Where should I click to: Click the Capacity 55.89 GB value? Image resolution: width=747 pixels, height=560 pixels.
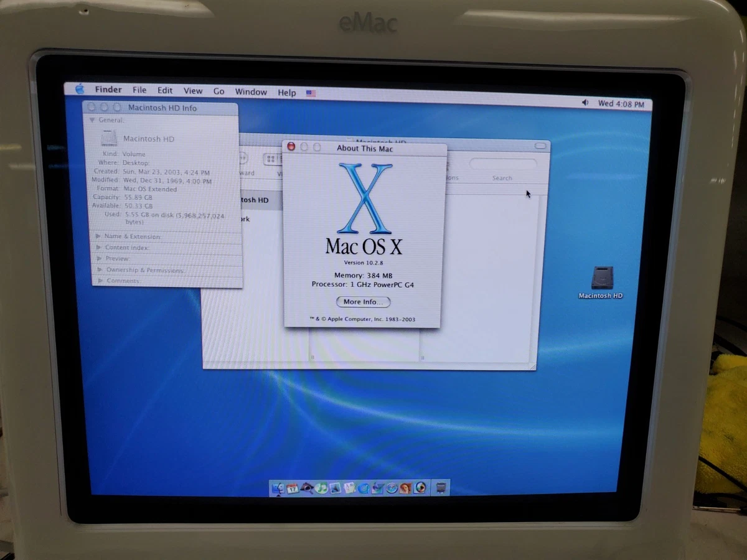(138, 197)
